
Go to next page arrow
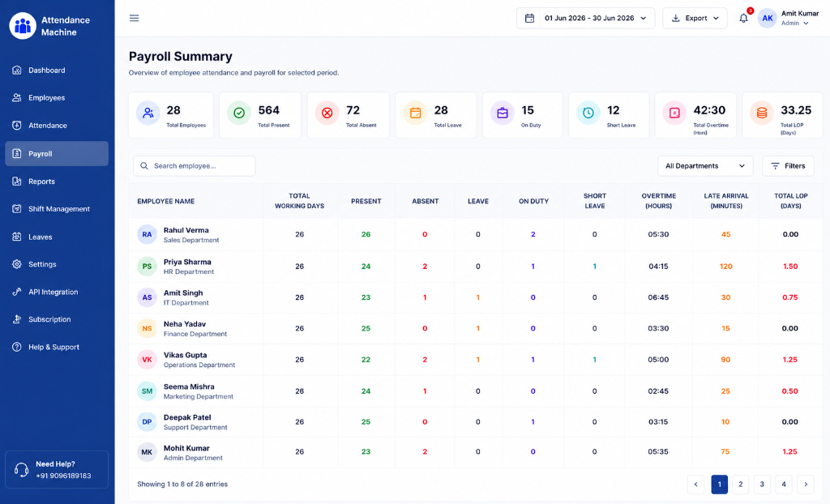click(806, 484)
